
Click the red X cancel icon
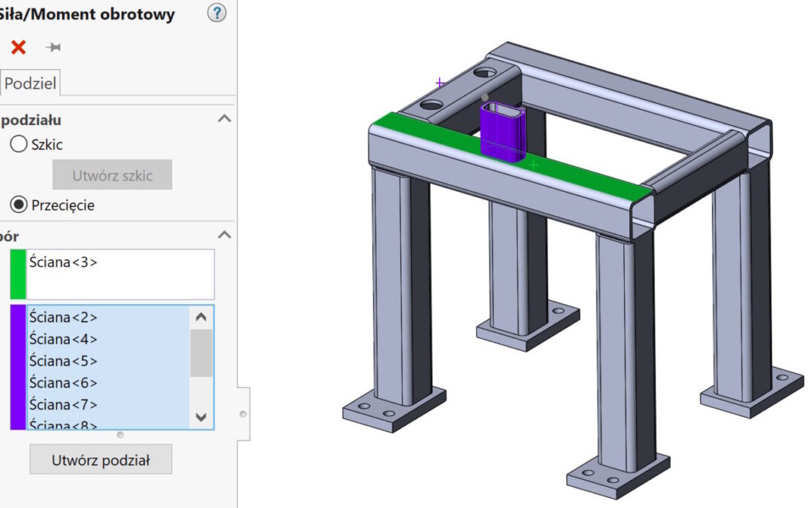coord(18,47)
